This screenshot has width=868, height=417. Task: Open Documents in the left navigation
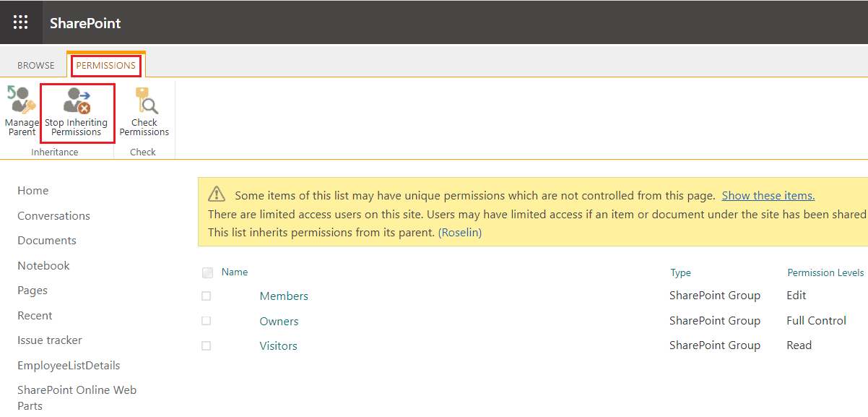tap(47, 241)
